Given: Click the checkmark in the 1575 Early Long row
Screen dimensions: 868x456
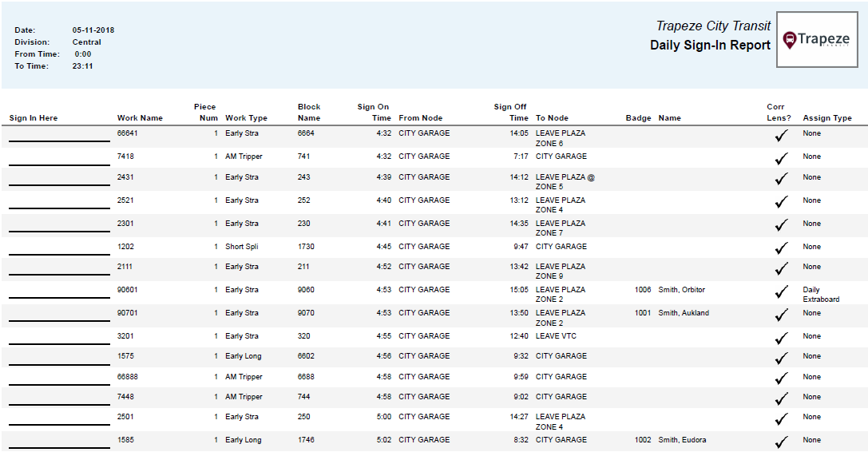Looking at the screenshot, I should (781, 359).
